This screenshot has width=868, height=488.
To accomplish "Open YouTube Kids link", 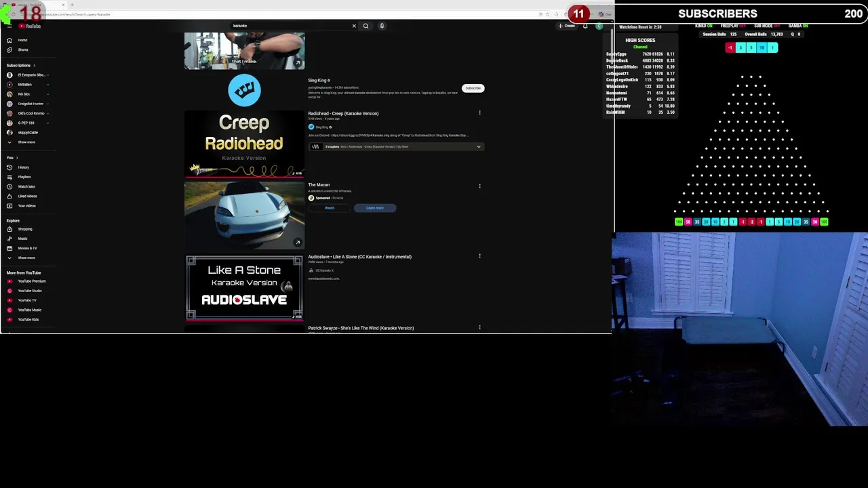I will [28, 319].
